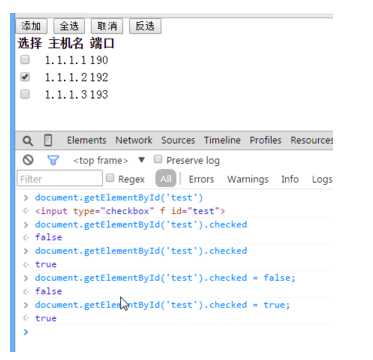Switch to the Timeline tab
373x360 pixels.
222,140
